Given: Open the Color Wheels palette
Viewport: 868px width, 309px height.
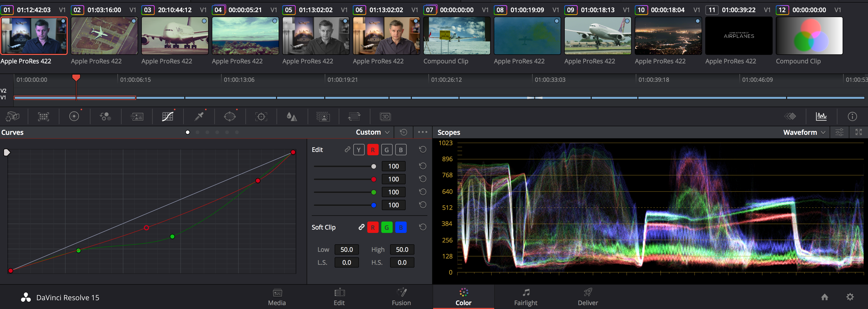Looking at the screenshot, I should (x=74, y=116).
